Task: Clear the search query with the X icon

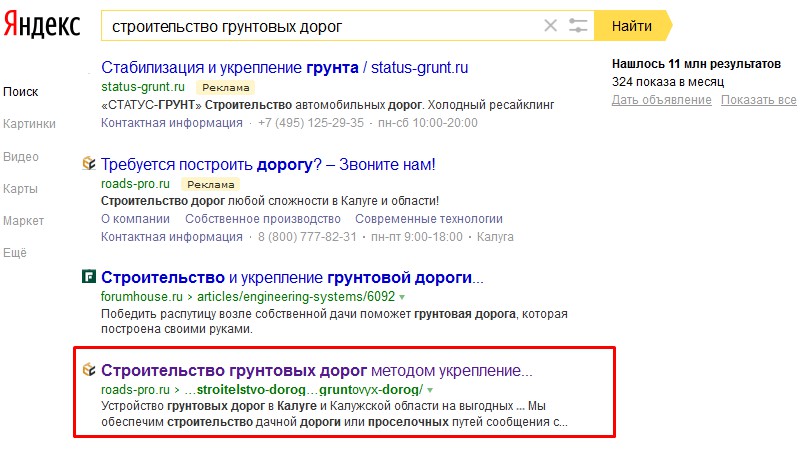Action: (551, 26)
